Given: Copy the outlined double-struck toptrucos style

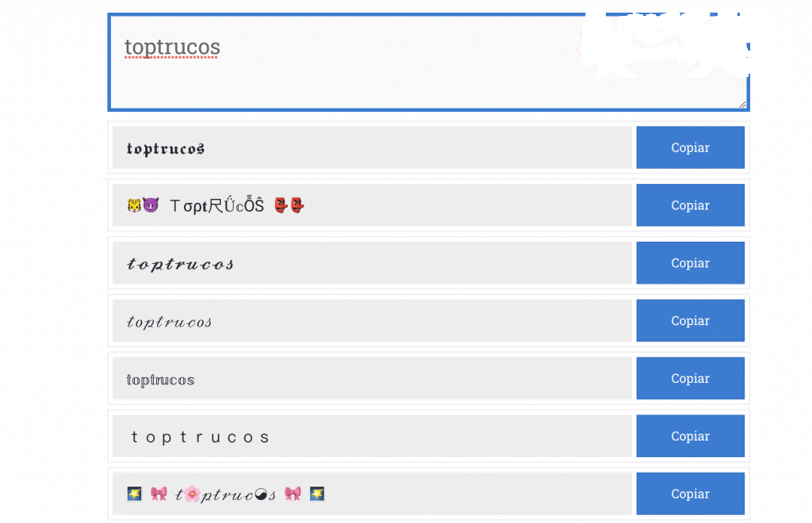Looking at the screenshot, I should (x=690, y=378).
